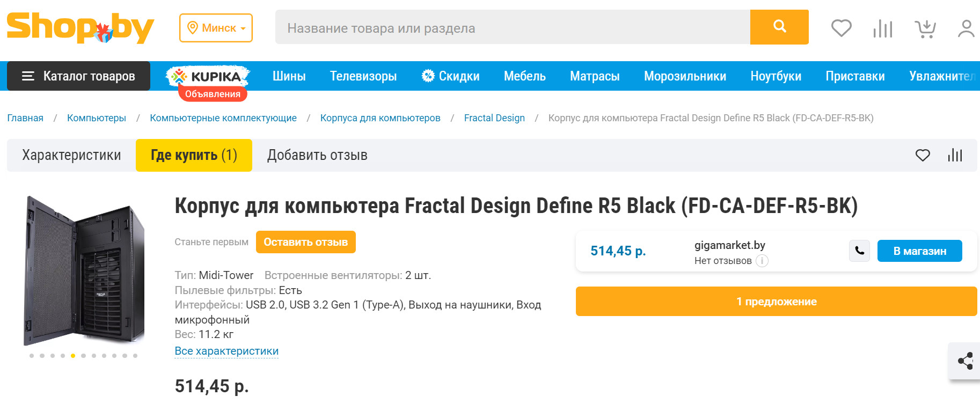Open the Каталог товаров menu
The image size is (980, 418).
(x=78, y=76)
